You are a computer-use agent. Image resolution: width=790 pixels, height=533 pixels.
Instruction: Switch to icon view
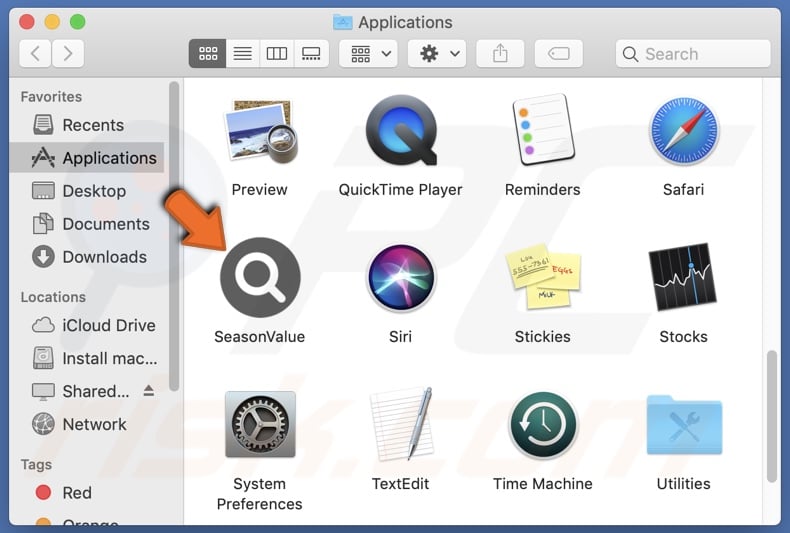pos(208,53)
